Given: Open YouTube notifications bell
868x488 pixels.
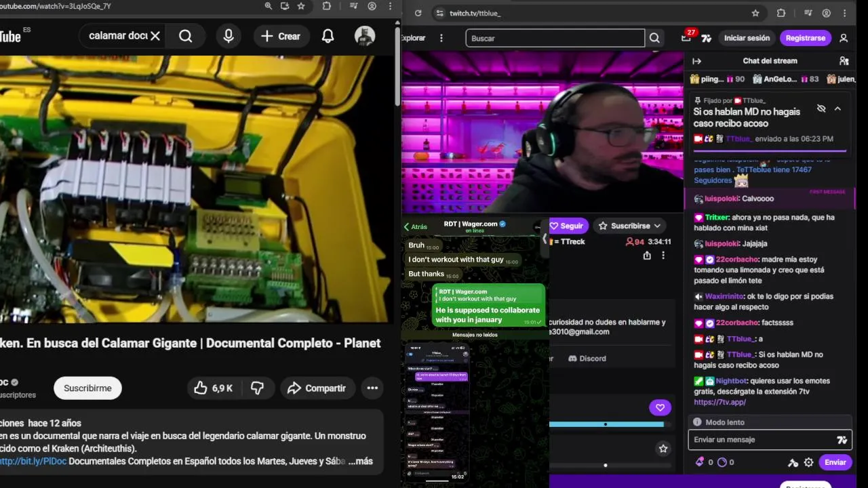Looking at the screenshot, I should click(x=328, y=36).
